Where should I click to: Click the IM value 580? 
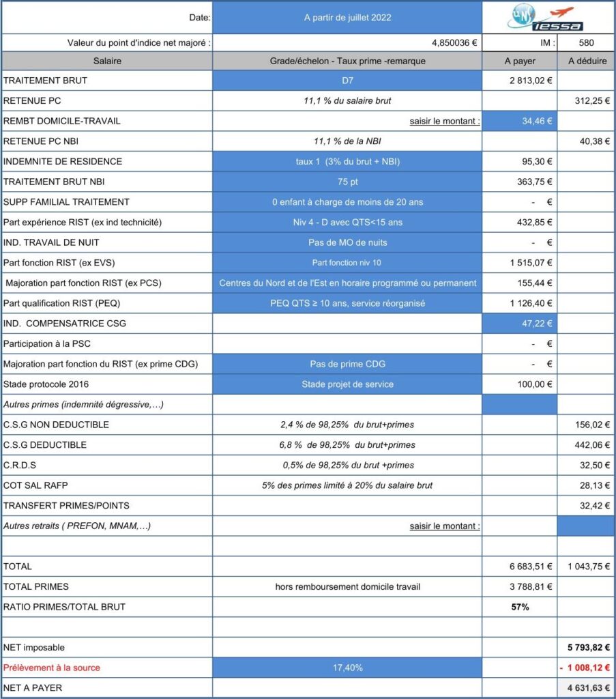586,43
